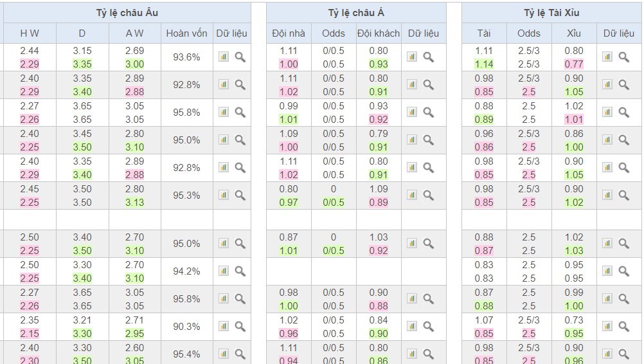Click the chart icon in the 95.4% payout row
This screenshot has width=644, height=364.
coord(224,353)
